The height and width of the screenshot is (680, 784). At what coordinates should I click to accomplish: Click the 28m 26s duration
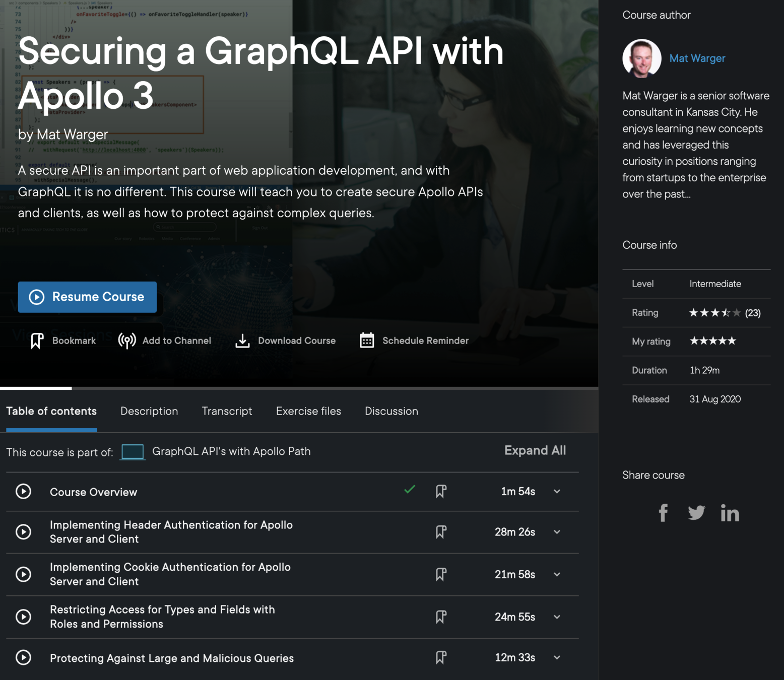click(x=515, y=532)
